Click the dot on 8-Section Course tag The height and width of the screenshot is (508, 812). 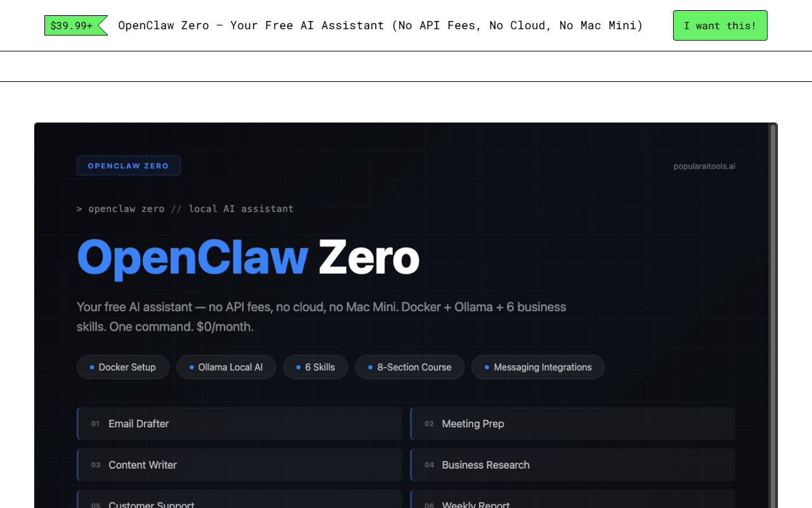click(369, 367)
